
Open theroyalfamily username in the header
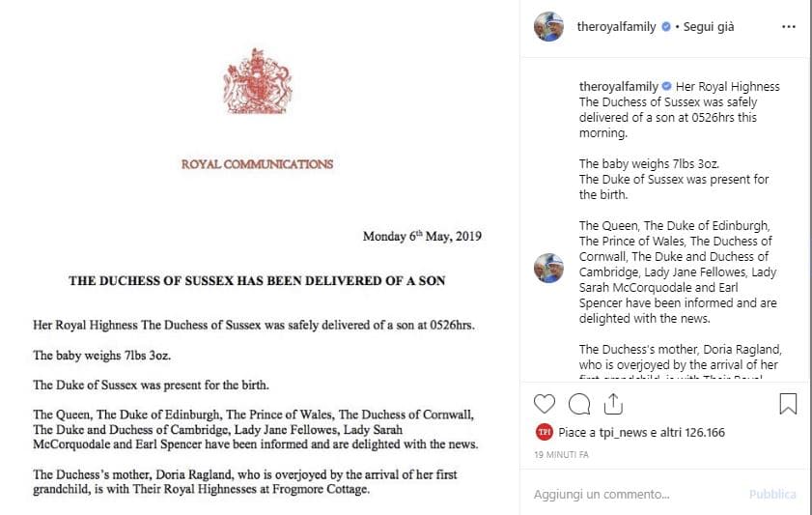point(617,27)
